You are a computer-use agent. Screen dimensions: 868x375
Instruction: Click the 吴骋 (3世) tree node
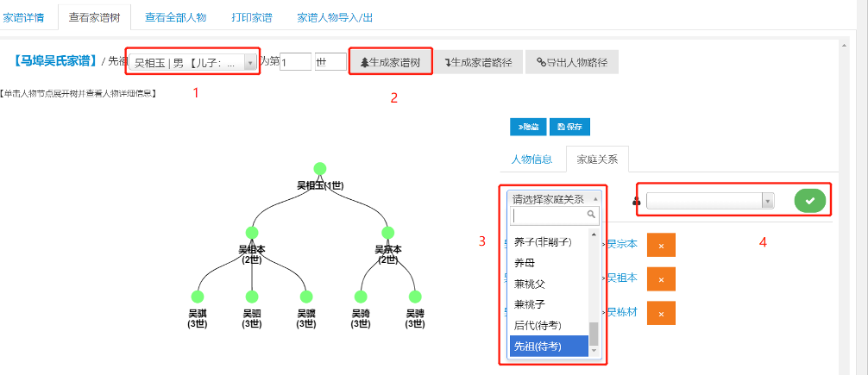[x=415, y=297]
